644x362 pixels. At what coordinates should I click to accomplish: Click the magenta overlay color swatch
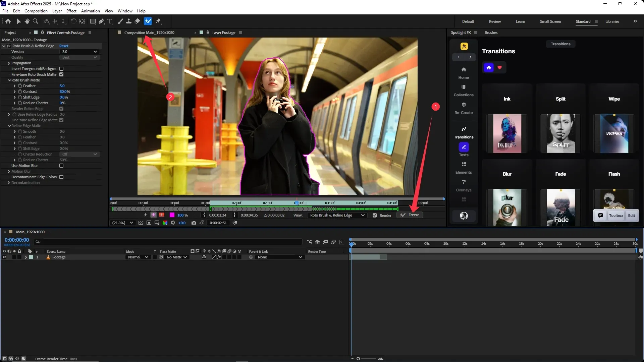click(x=172, y=215)
